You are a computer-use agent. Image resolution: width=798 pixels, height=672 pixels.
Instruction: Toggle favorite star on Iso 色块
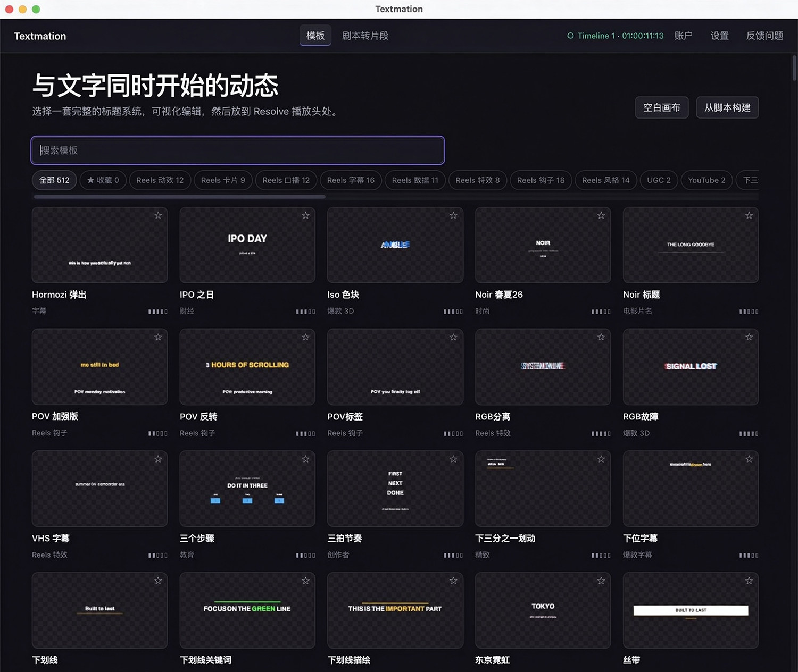tap(453, 215)
